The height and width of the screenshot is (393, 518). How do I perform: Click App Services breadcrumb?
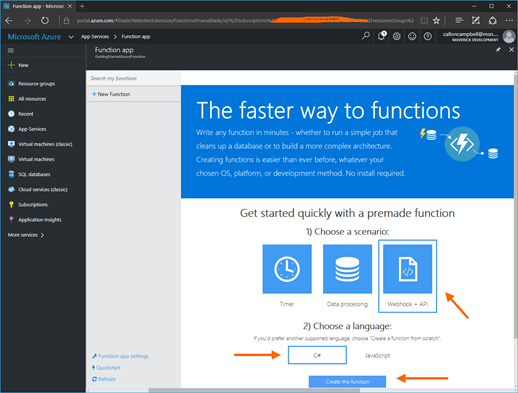(95, 37)
